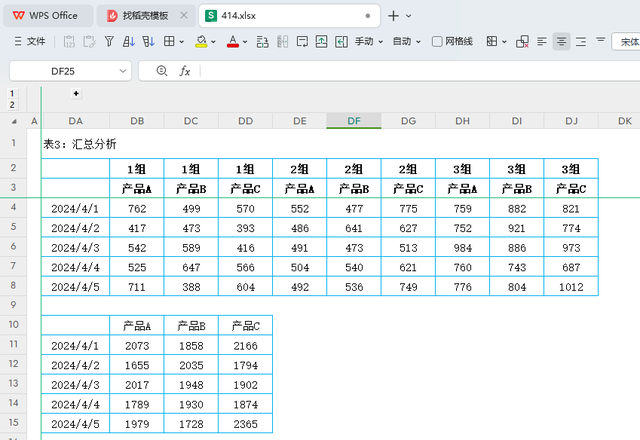Click cell with value 984
640x440 pixels.
tap(462, 248)
